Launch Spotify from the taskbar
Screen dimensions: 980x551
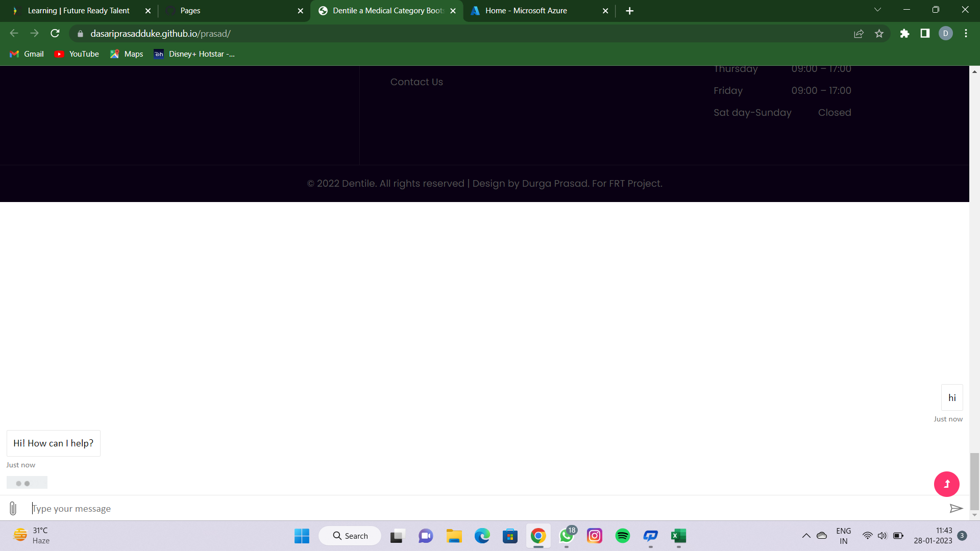(623, 536)
